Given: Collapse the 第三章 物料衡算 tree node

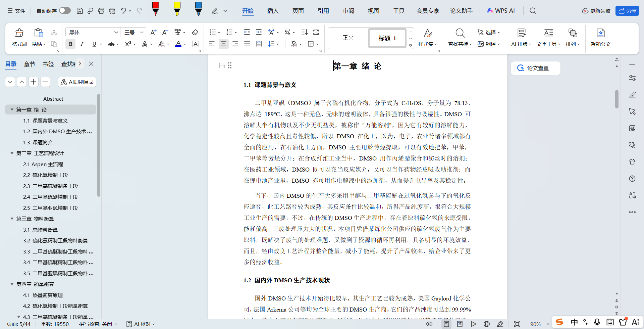Looking at the screenshot, I should tap(12, 219).
